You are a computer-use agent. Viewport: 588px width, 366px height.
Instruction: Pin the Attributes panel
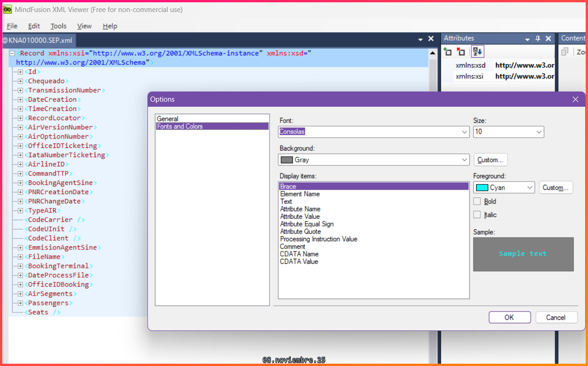tap(538, 39)
